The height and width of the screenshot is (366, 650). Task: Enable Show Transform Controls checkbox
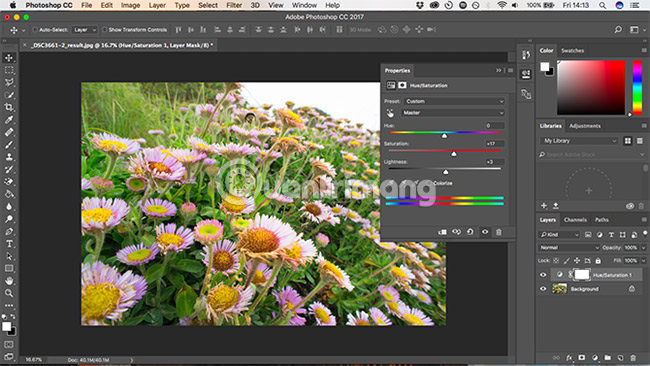click(x=104, y=30)
